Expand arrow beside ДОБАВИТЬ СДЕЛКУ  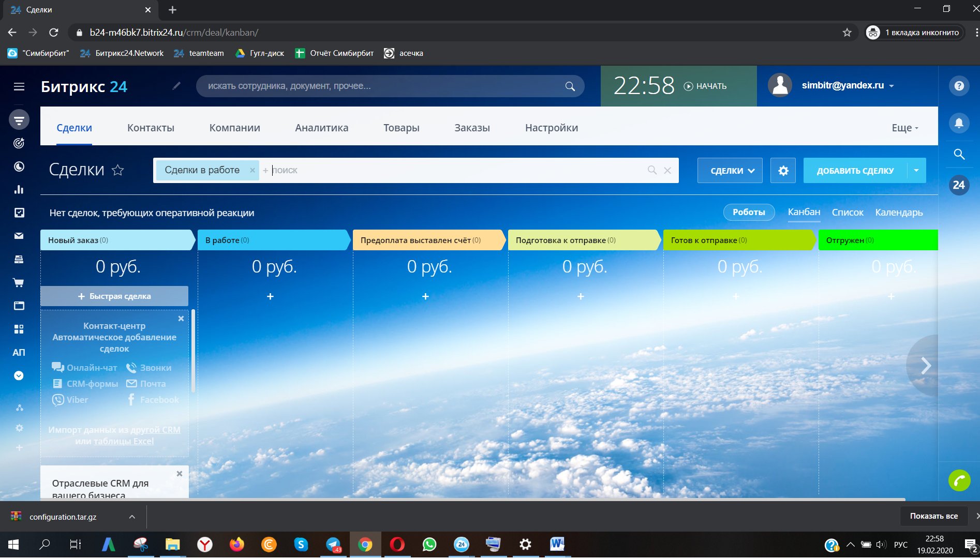click(916, 171)
